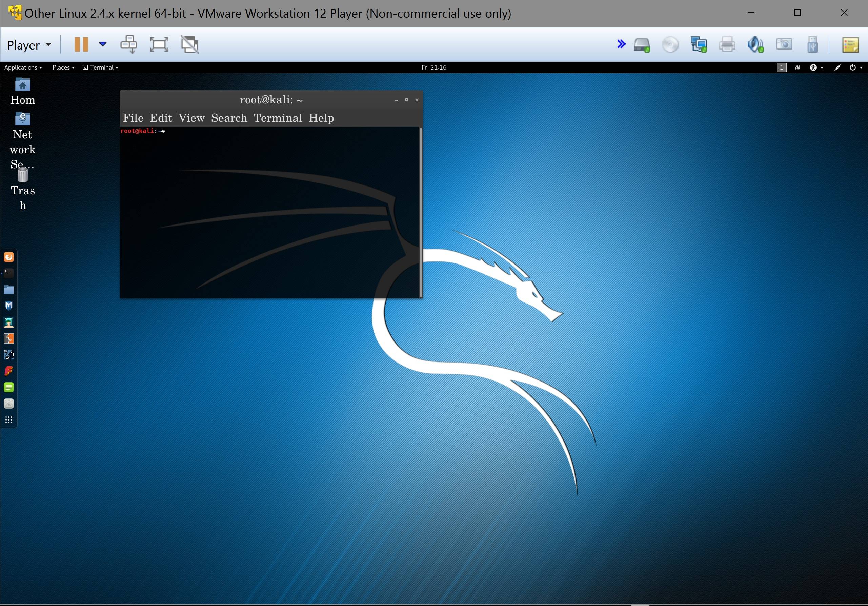Show all applications grid
Viewport: 868px width, 606px height.
pos(9,420)
